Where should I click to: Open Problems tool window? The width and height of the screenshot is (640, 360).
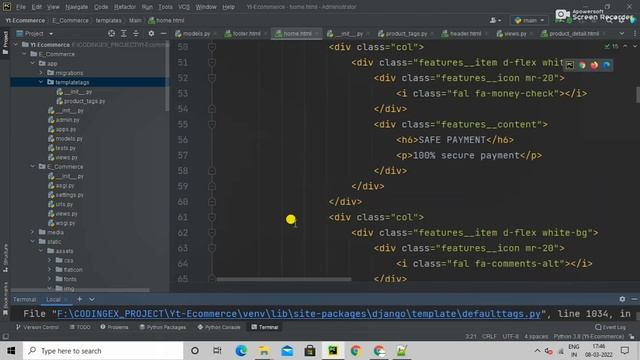tap(114, 327)
